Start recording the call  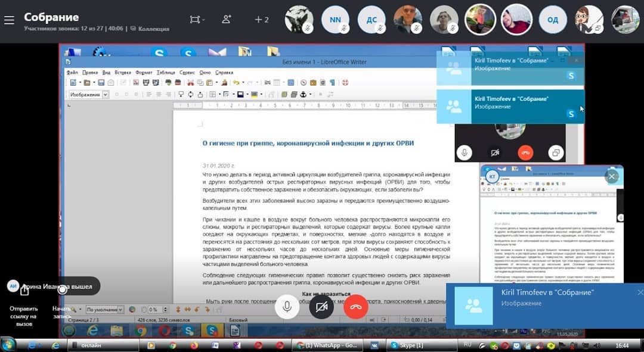point(61,304)
